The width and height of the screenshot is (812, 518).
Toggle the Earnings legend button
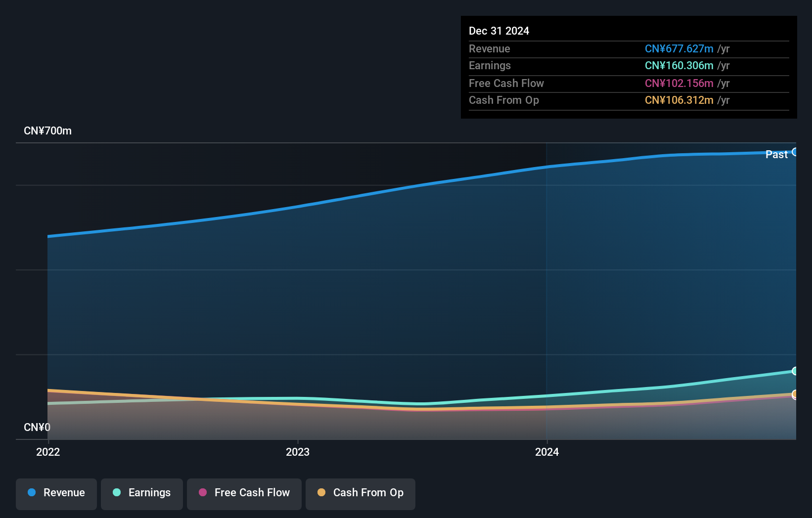142,494
